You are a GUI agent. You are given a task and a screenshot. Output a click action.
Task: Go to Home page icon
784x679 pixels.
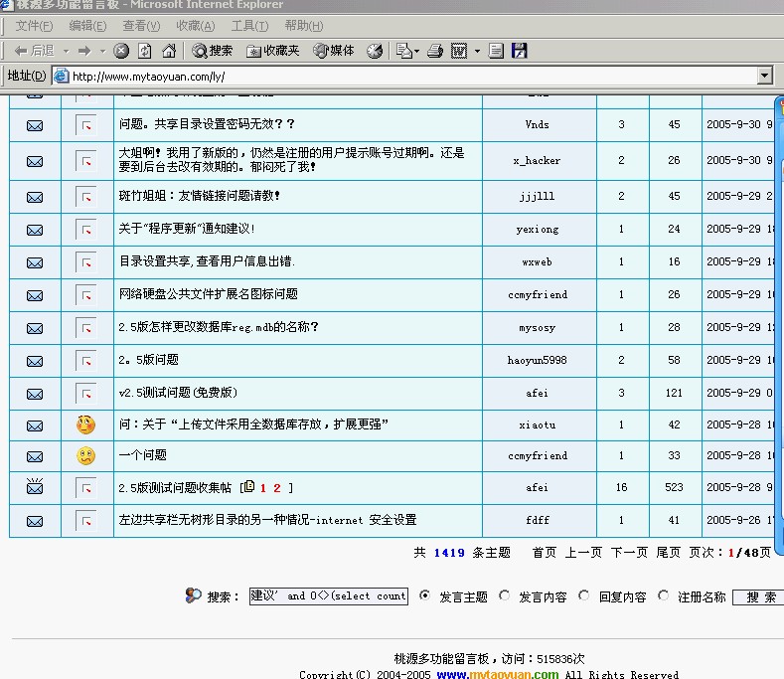tap(169, 51)
